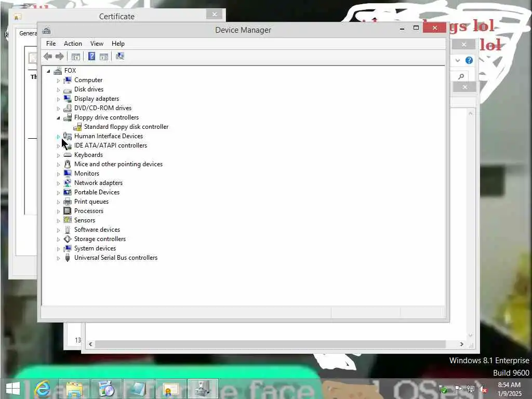Click the horizontal scrollbar right arrow
This screenshot has height=399, width=532.
(461, 344)
